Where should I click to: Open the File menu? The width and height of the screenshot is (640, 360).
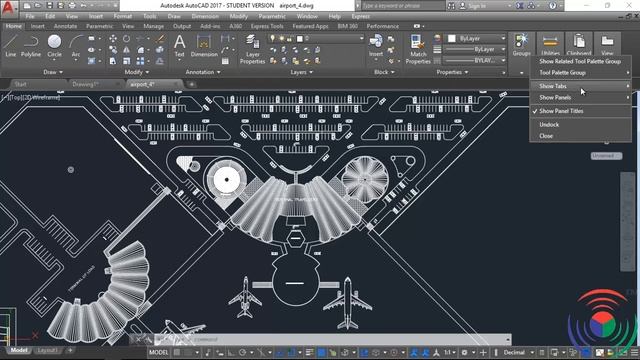[30, 16]
